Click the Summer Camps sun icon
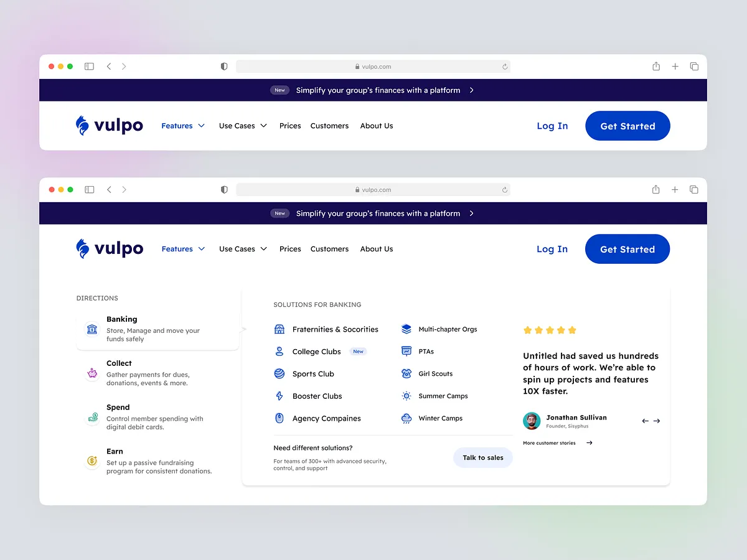 [x=406, y=396]
